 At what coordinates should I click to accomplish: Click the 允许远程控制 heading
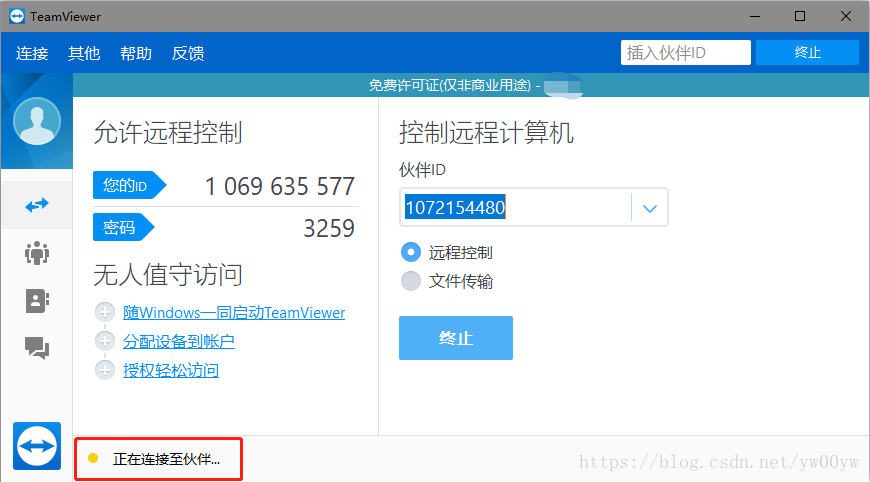[168, 133]
